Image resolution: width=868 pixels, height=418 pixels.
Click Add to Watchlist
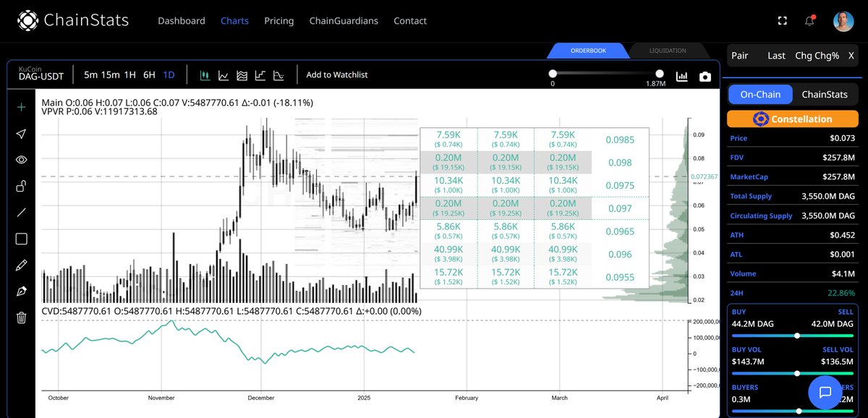337,74
